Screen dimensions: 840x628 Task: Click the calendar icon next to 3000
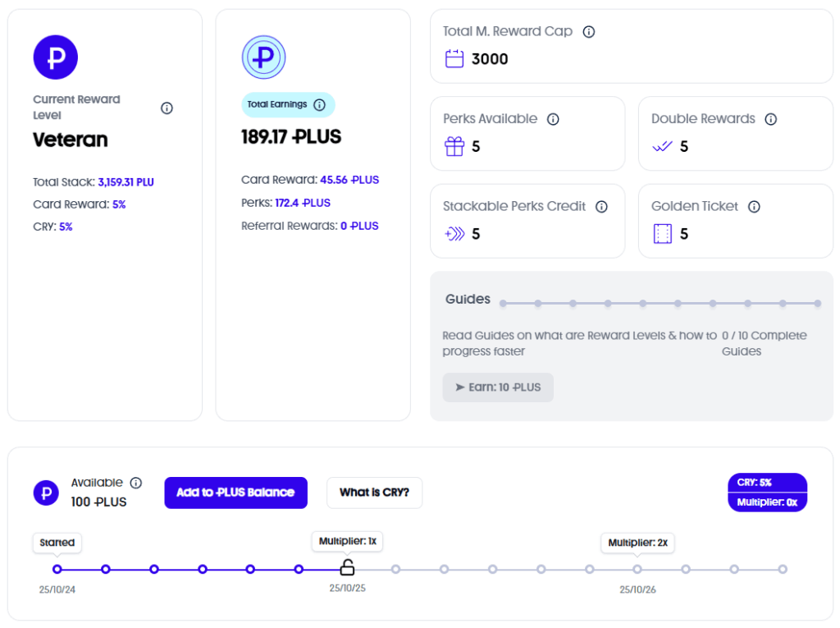tap(454, 58)
